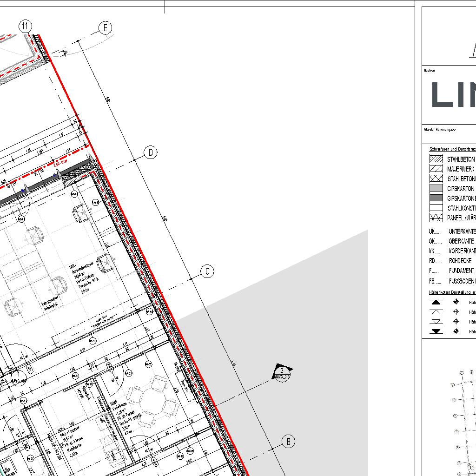Click the MAUERWERK hatch pattern box

point(436,169)
